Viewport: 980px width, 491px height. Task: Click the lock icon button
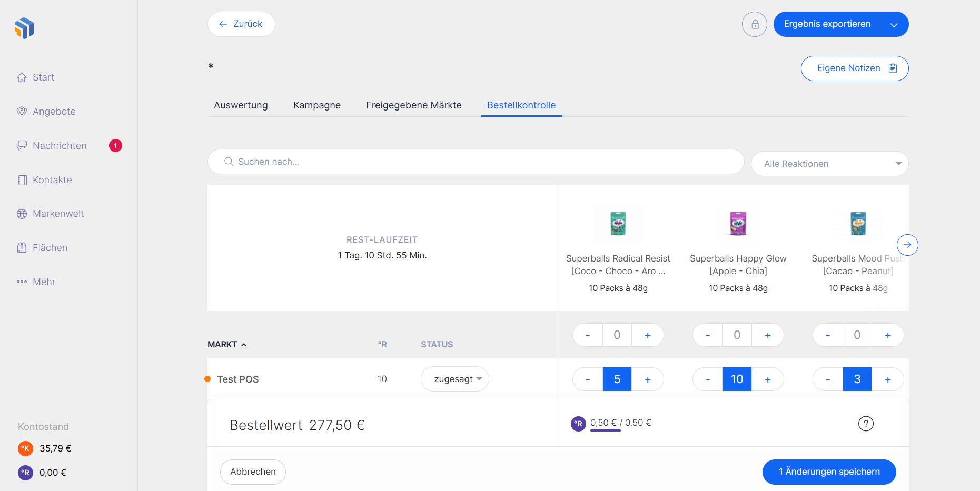754,24
